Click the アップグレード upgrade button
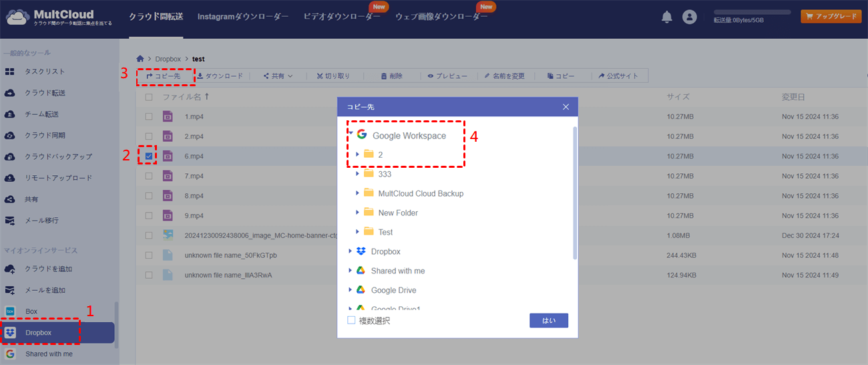The image size is (868, 365). point(831,17)
